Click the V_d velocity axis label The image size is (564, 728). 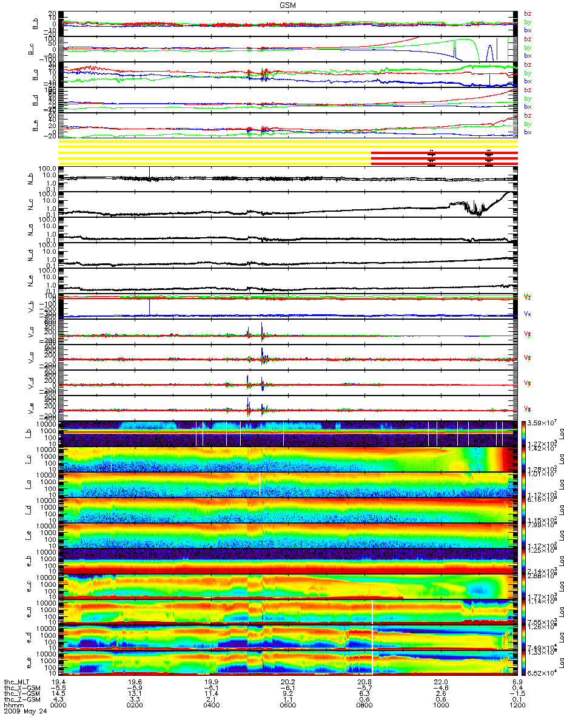[x=32, y=383]
